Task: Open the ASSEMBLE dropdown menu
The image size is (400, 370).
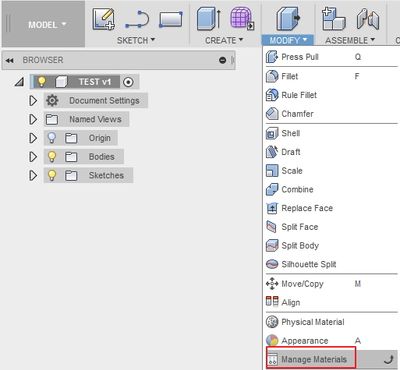Action: (350, 40)
